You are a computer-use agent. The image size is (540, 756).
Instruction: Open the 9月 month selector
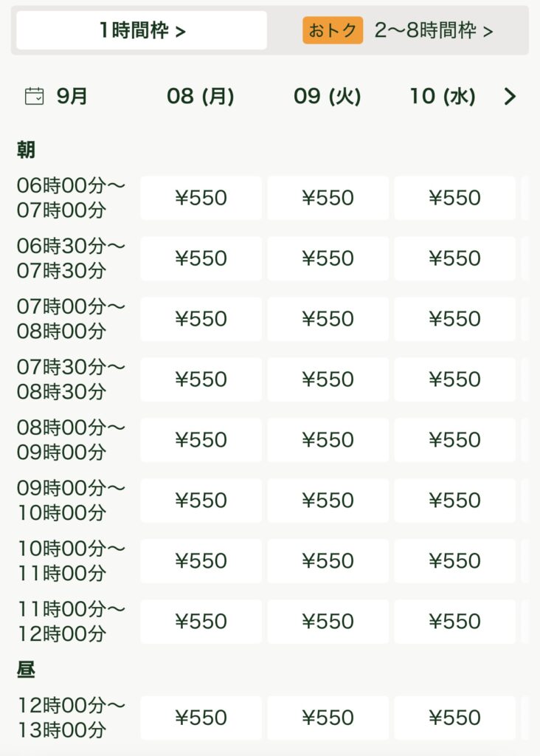72,96
